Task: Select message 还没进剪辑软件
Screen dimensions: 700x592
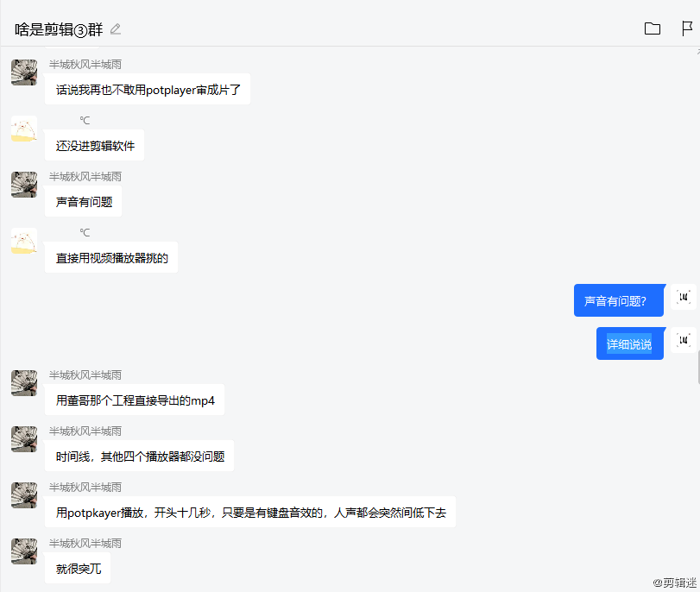Action: point(95,146)
